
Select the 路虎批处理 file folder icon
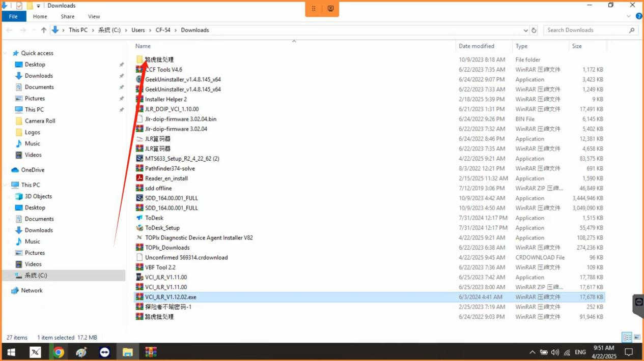(139, 59)
